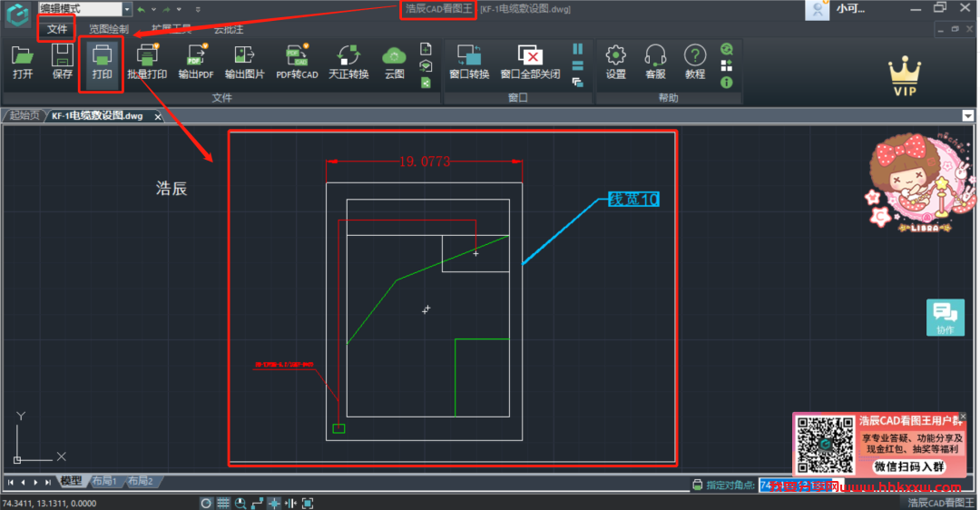
Task: Expand the 编辑模式 mode dropdown
Action: pyautogui.click(x=127, y=9)
